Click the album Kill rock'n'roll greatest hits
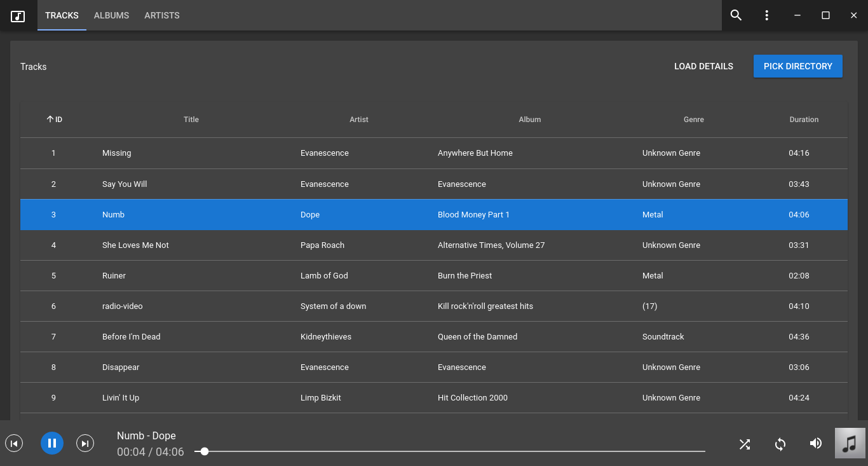The height and width of the screenshot is (466, 868). tap(485, 306)
